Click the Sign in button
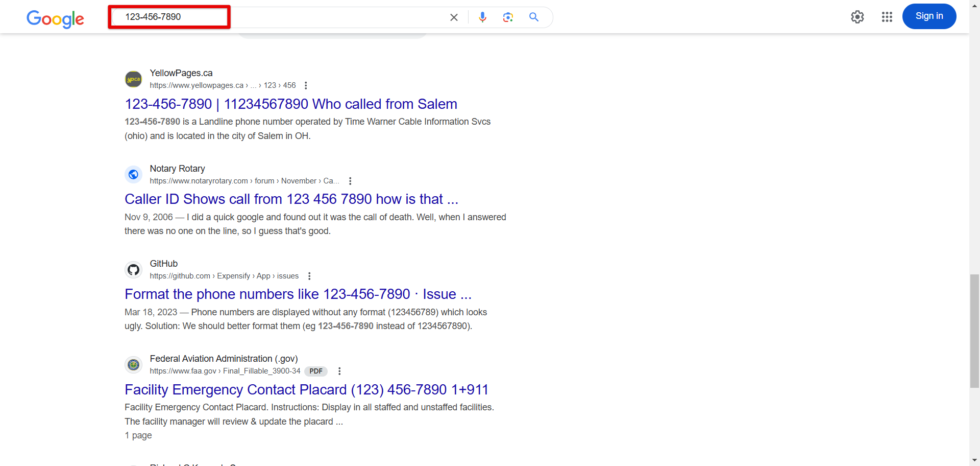 click(929, 16)
